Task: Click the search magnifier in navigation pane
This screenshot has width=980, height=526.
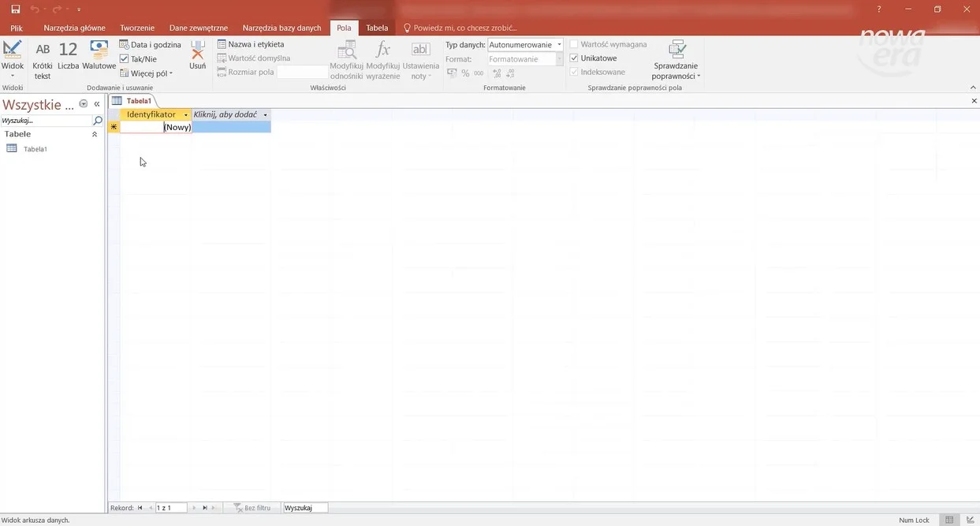Action: (x=98, y=121)
